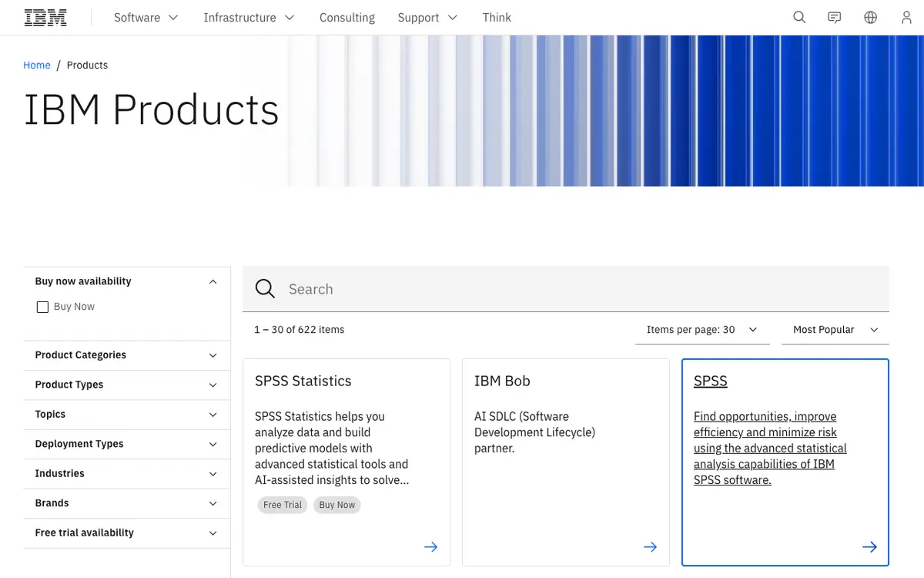Check the Buy Now checkbox
Image resolution: width=924 pixels, height=578 pixels.
[42, 307]
